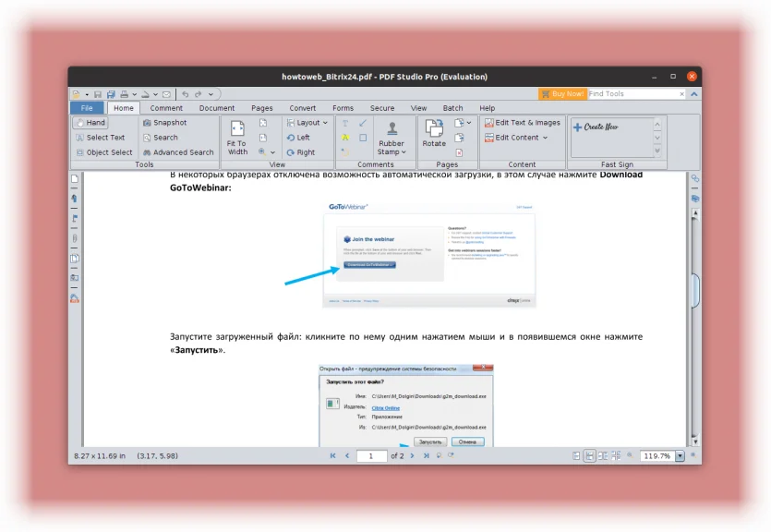Enable single page view layout
This screenshot has width=771, height=532.
pyautogui.click(x=576, y=455)
